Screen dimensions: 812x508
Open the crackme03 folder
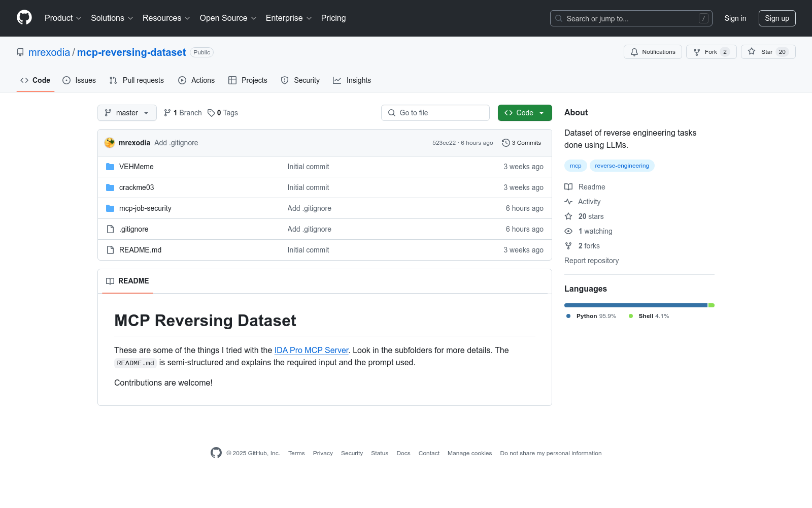tap(137, 187)
